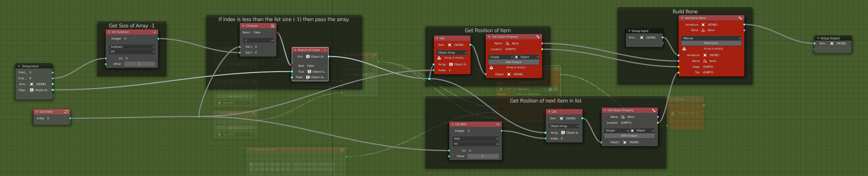Click Add Output in gray Get Object Property node
The image size is (868, 176).
[629, 136]
